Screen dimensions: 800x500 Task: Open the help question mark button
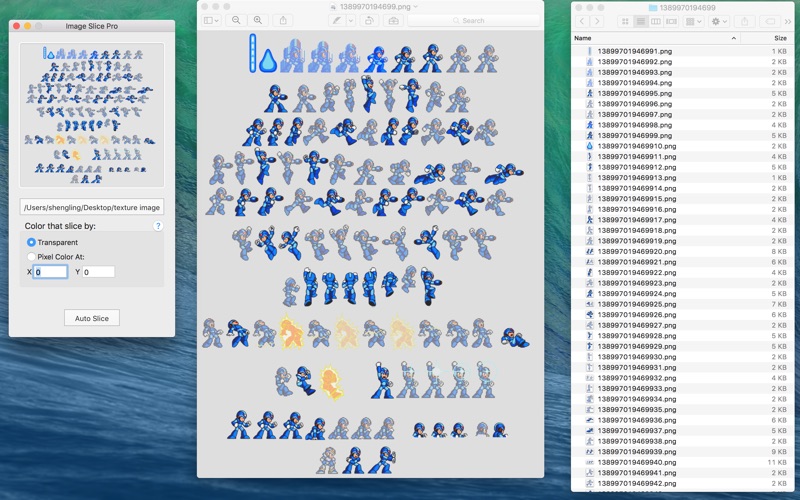pos(158,226)
